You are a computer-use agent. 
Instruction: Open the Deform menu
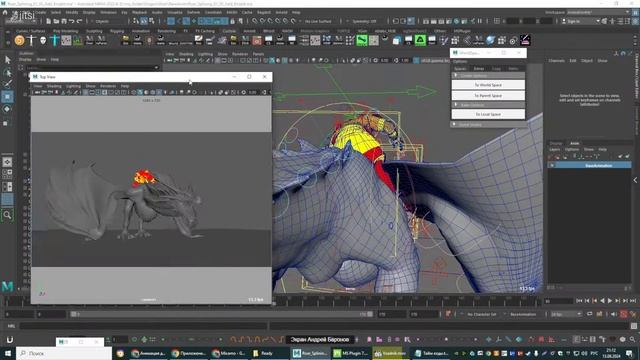point(193,12)
